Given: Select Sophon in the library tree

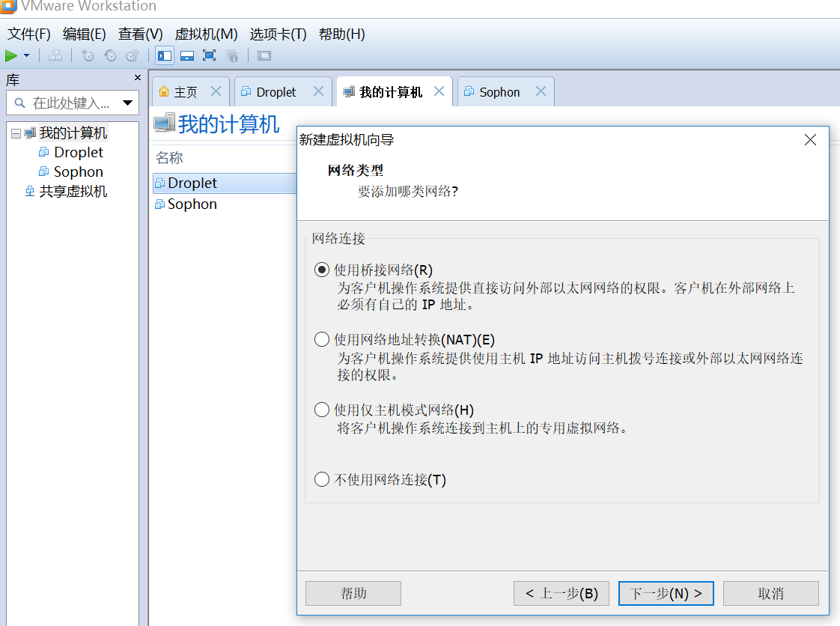Looking at the screenshot, I should tap(78, 171).
